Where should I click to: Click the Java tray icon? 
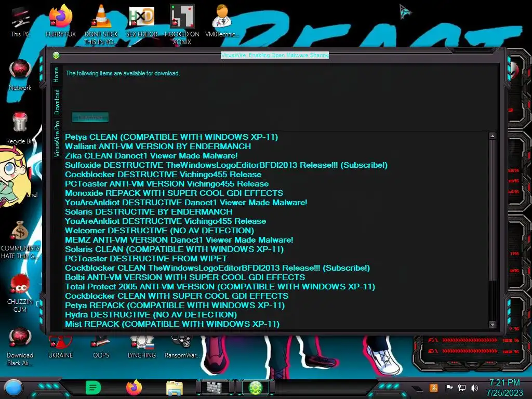point(434,388)
